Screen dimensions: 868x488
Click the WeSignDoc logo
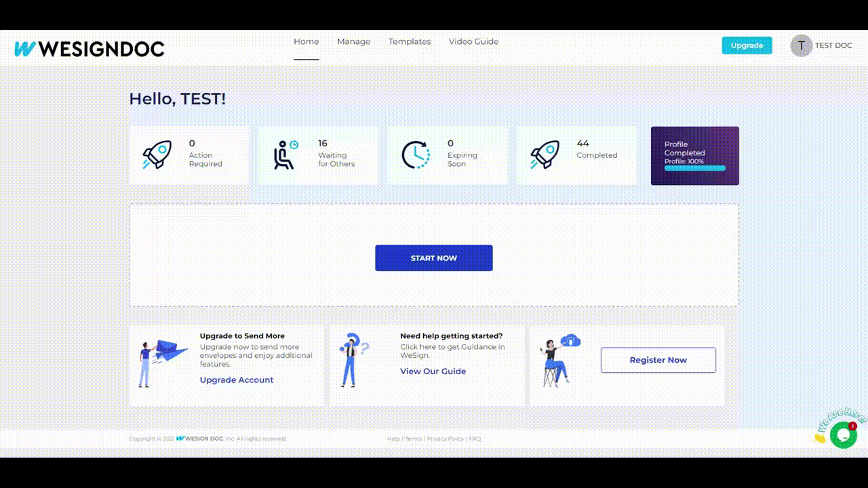point(89,49)
